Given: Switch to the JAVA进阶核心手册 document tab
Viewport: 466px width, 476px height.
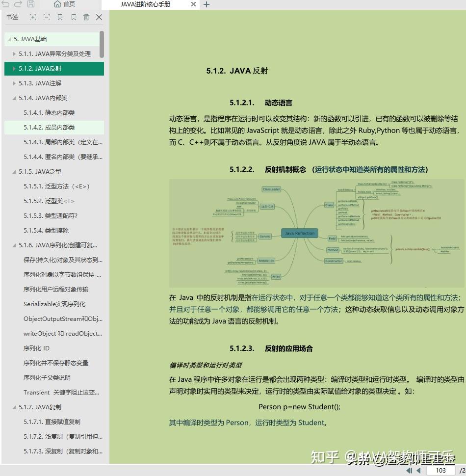Looking at the screenshot, I should pos(145,4).
